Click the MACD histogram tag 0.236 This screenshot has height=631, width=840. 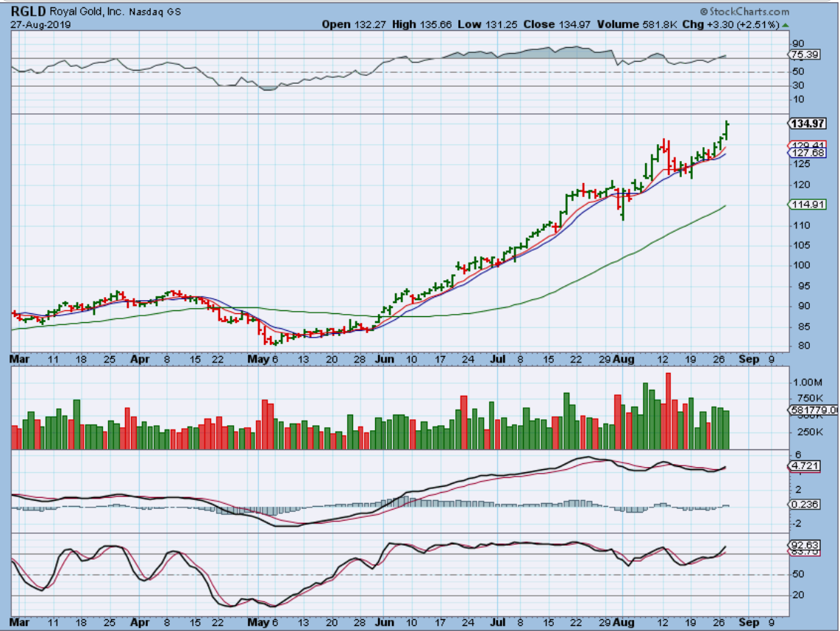804,505
